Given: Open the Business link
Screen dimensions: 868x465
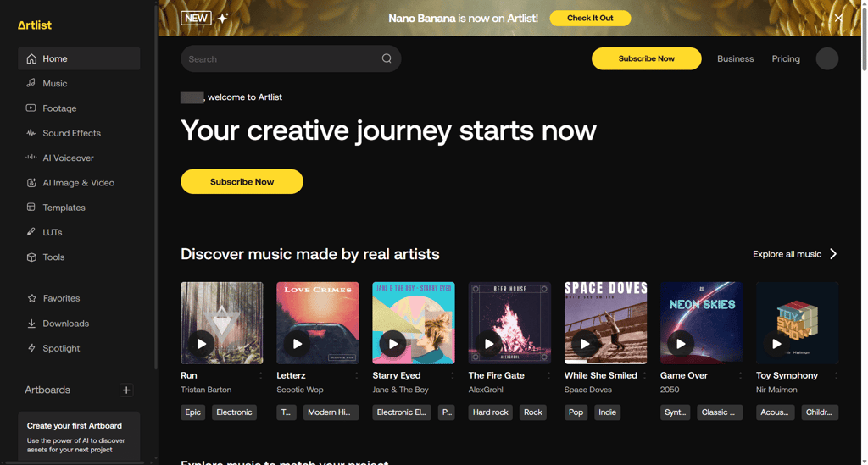Looking at the screenshot, I should [x=735, y=58].
